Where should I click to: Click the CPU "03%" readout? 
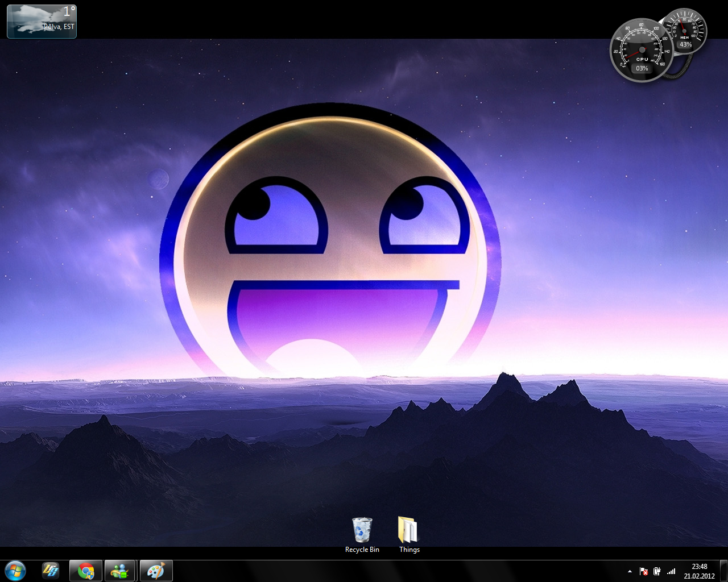pos(642,68)
